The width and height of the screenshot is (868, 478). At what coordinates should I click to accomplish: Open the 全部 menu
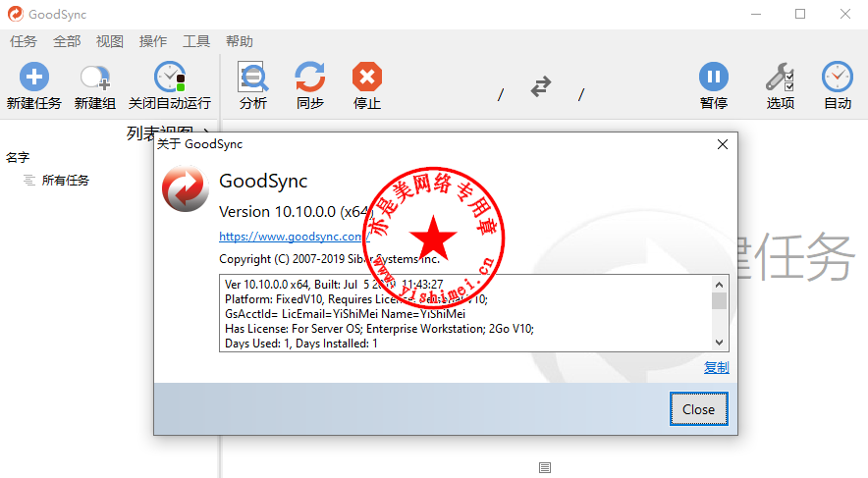coord(67,41)
